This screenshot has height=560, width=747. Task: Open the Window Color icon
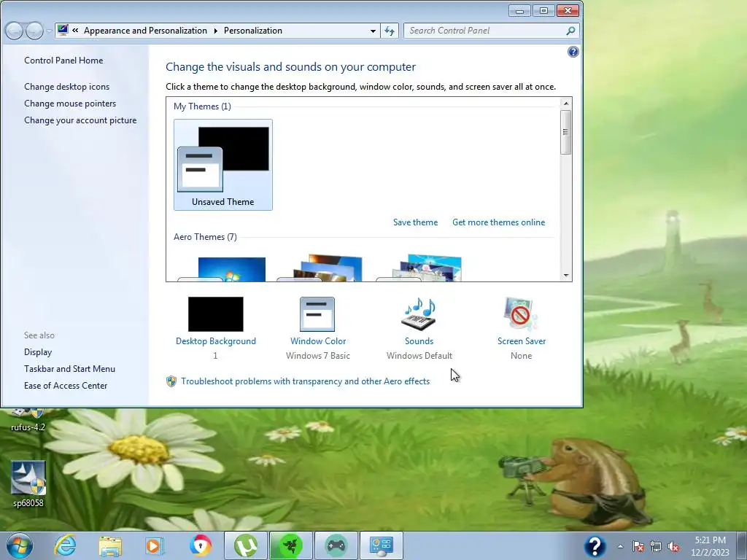[x=317, y=314]
